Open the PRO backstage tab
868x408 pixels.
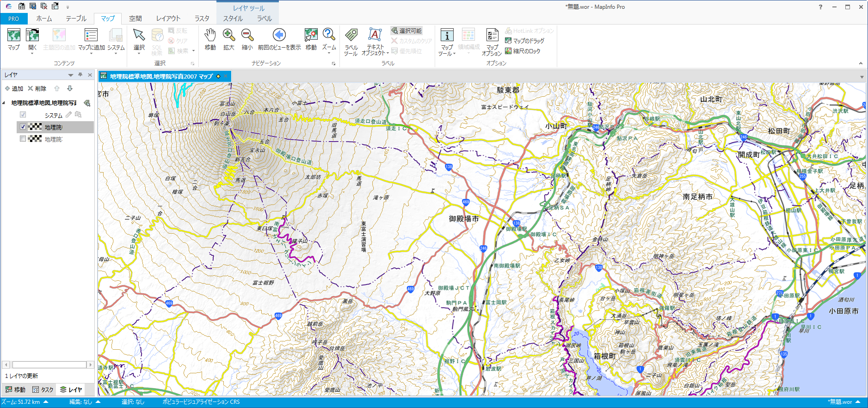(x=14, y=19)
